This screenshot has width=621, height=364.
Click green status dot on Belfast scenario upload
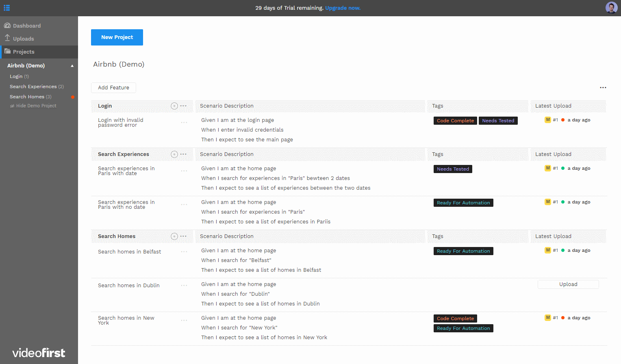[563, 250]
